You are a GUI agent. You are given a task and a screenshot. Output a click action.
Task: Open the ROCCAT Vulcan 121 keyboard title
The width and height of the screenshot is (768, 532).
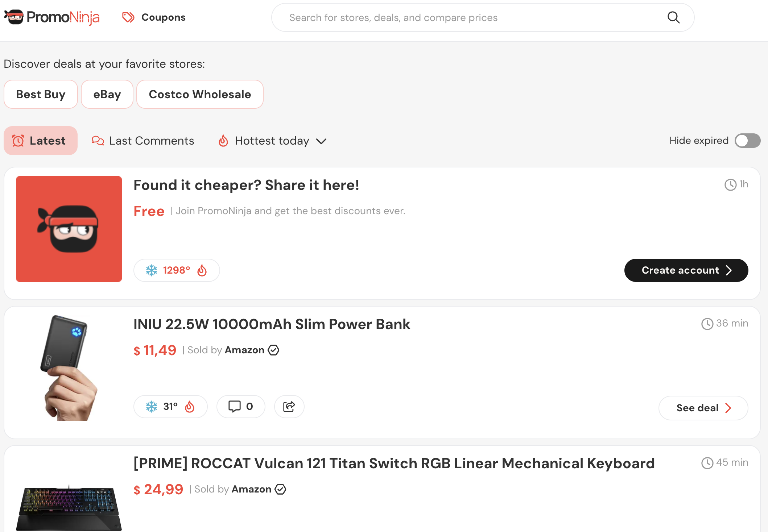click(x=394, y=463)
